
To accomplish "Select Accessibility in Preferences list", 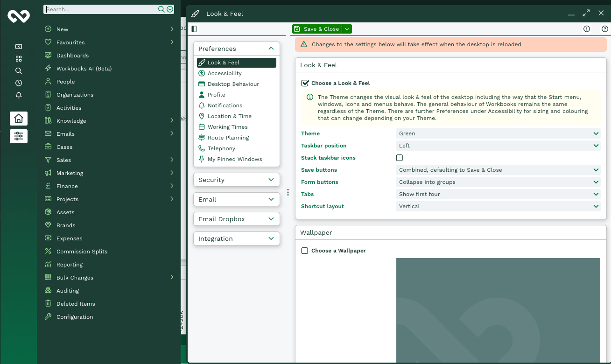I will pyautogui.click(x=237, y=73).
